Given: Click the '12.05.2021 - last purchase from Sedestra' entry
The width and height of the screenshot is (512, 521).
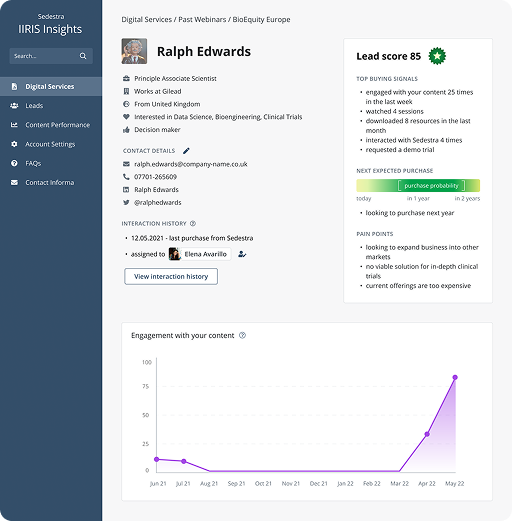Looking at the screenshot, I should point(192,238).
